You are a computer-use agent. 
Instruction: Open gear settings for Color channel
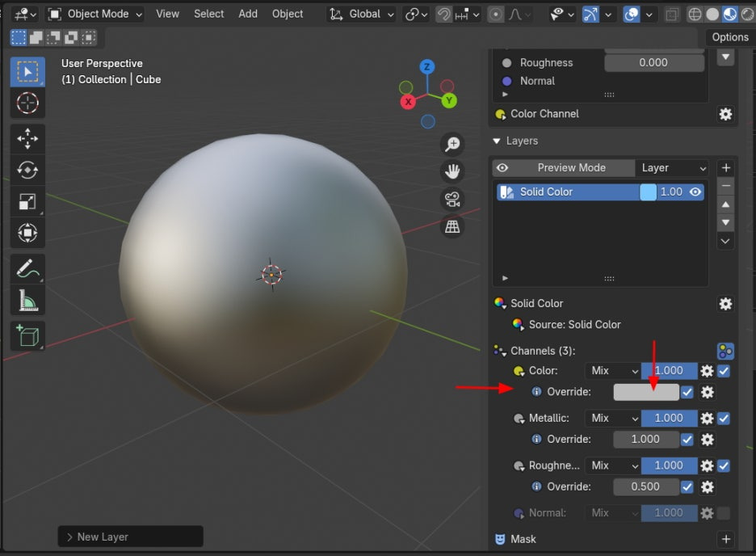(707, 371)
